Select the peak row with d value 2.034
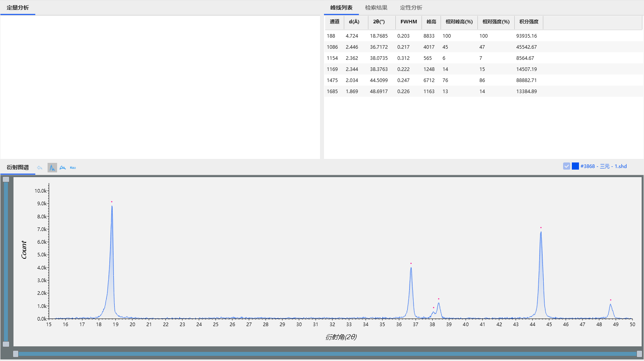 pos(352,80)
